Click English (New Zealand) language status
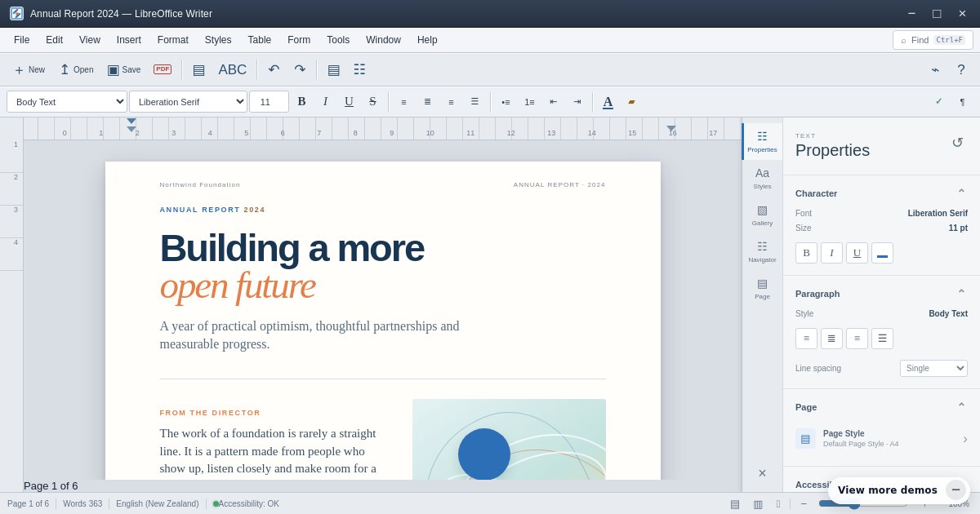Image resolution: width=980 pixels, height=514 pixels. (158, 503)
